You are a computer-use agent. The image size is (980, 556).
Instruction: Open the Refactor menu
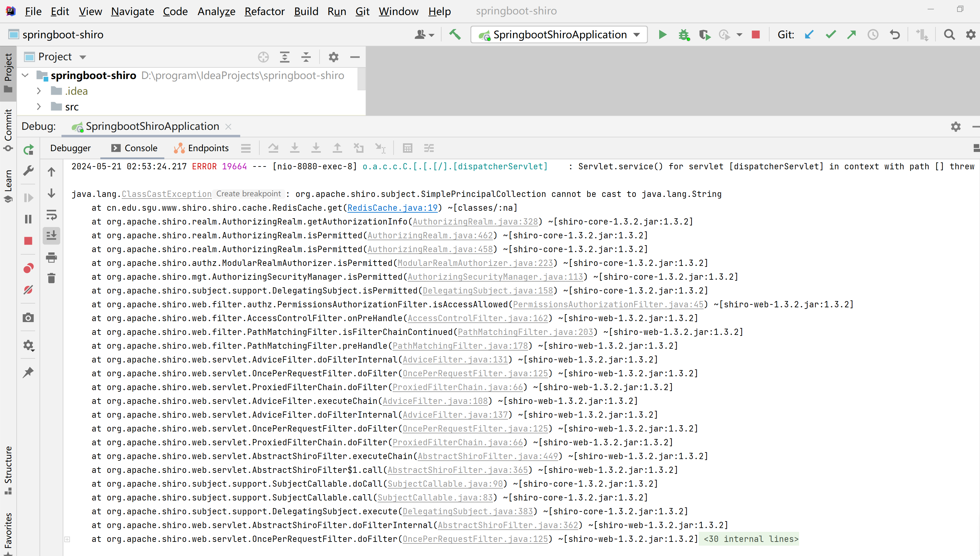click(x=265, y=11)
